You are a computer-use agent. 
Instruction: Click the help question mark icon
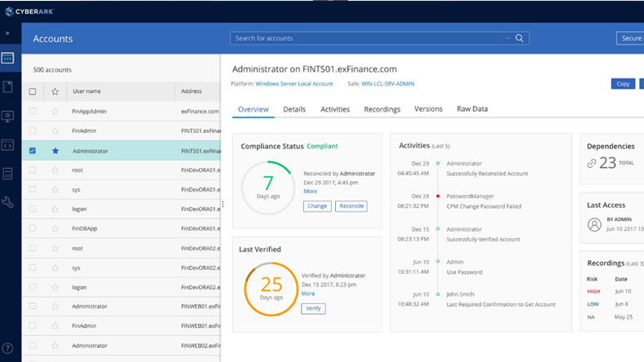click(x=7, y=348)
